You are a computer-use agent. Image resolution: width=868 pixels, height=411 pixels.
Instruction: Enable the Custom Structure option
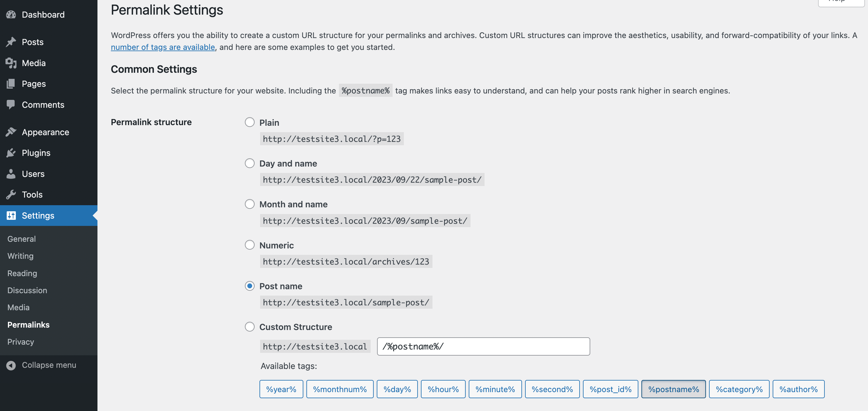click(249, 326)
